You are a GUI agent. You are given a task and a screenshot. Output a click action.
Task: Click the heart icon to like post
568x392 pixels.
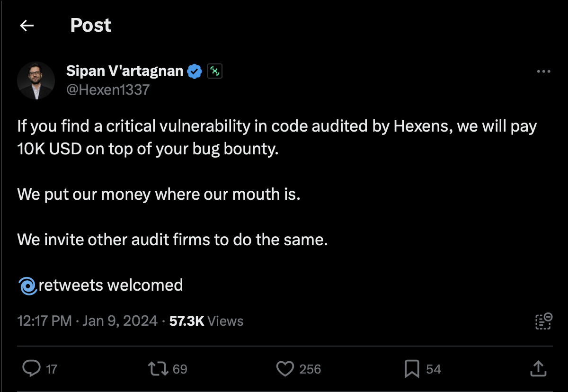pos(285,368)
